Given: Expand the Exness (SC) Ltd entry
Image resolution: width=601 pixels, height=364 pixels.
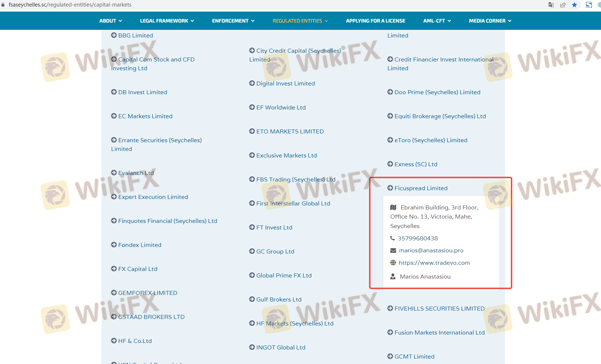Looking at the screenshot, I should (x=416, y=164).
